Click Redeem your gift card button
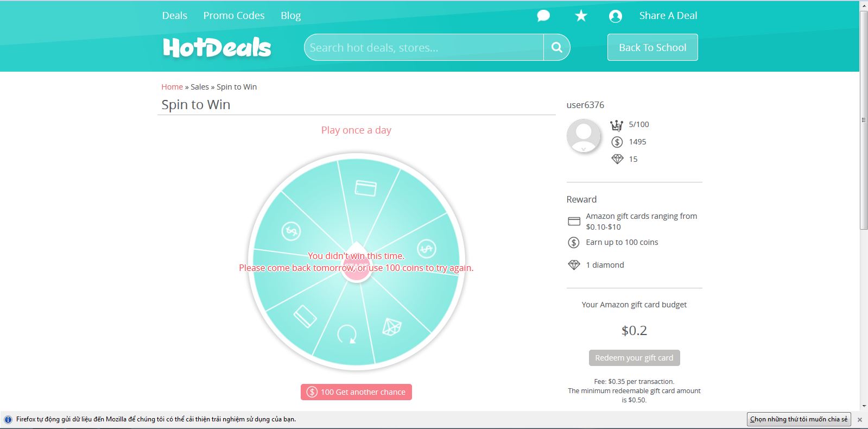 [x=634, y=358]
